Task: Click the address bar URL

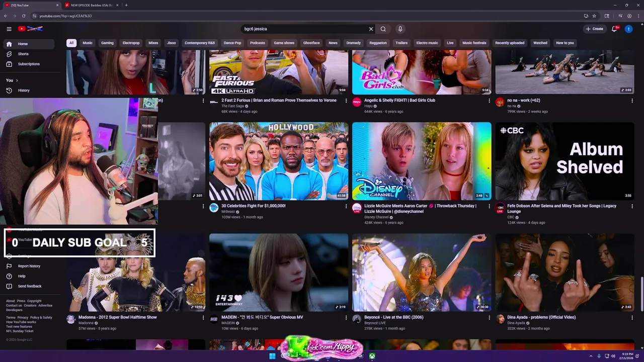Action: click(x=65, y=16)
